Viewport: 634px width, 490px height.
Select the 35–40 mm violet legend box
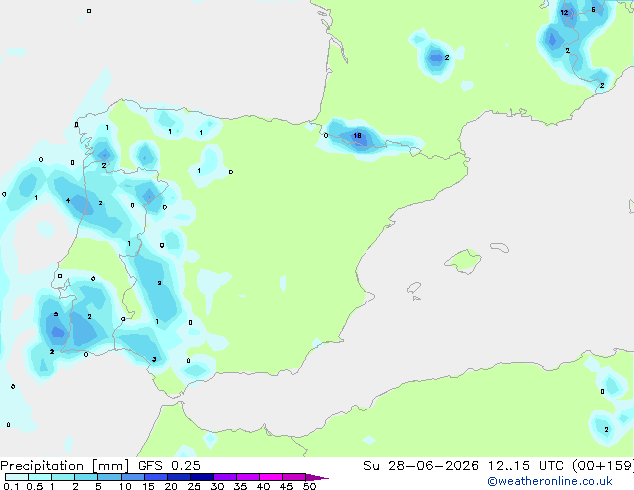tap(248, 477)
